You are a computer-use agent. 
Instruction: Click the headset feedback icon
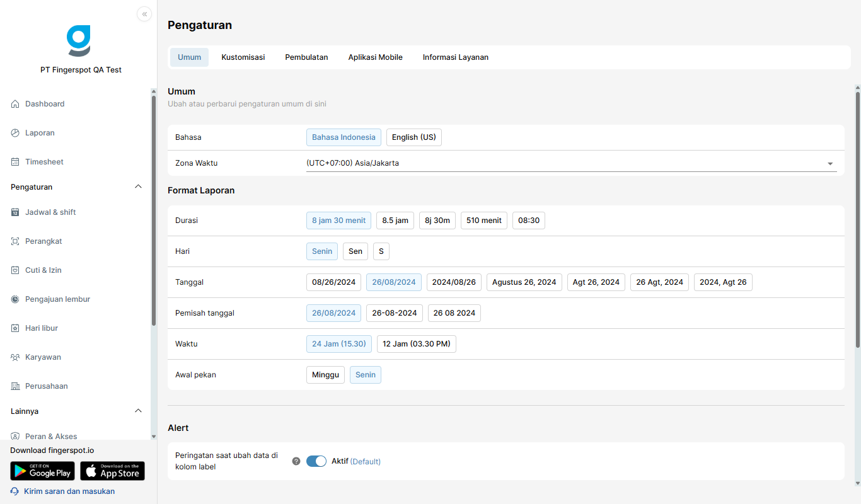point(14,491)
